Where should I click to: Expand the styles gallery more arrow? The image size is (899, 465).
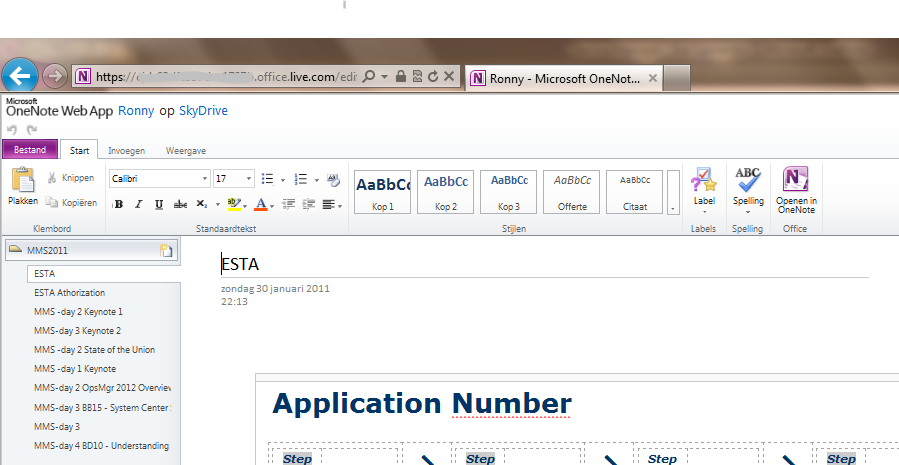[673, 208]
